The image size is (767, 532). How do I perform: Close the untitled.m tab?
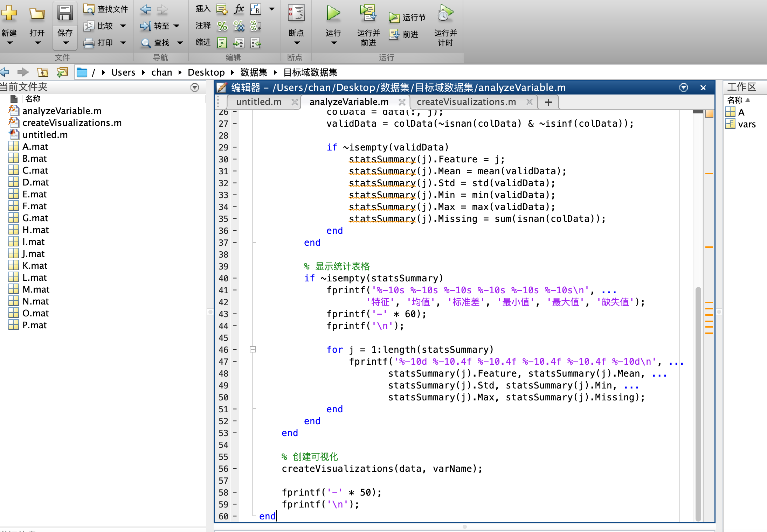pos(295,102)
